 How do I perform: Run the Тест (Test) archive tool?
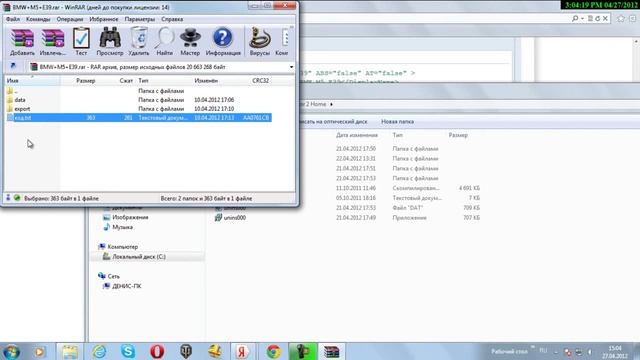pyautogui.click(x=81, y=41)
